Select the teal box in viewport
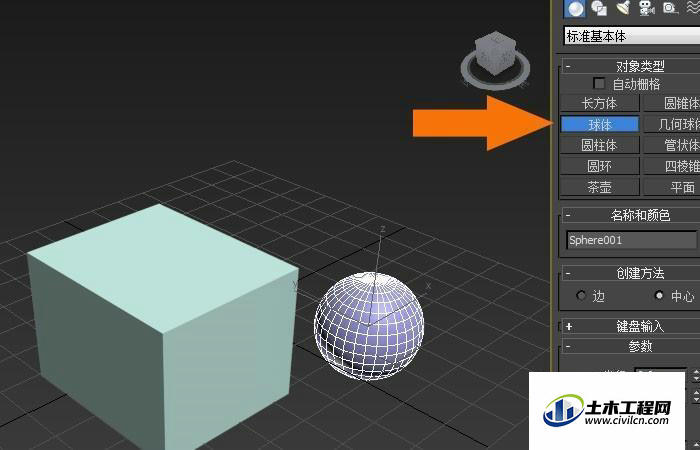This screenshot has height=450, width=700. (163, 326)
